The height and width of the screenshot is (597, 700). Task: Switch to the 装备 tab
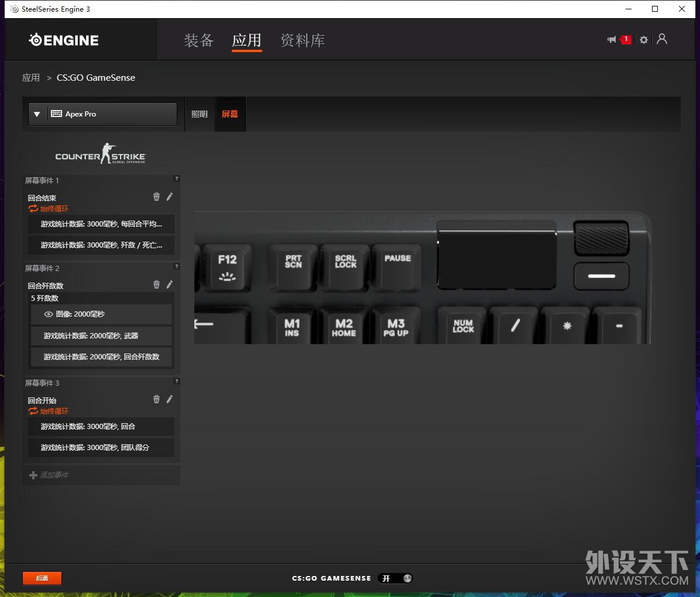198,40
